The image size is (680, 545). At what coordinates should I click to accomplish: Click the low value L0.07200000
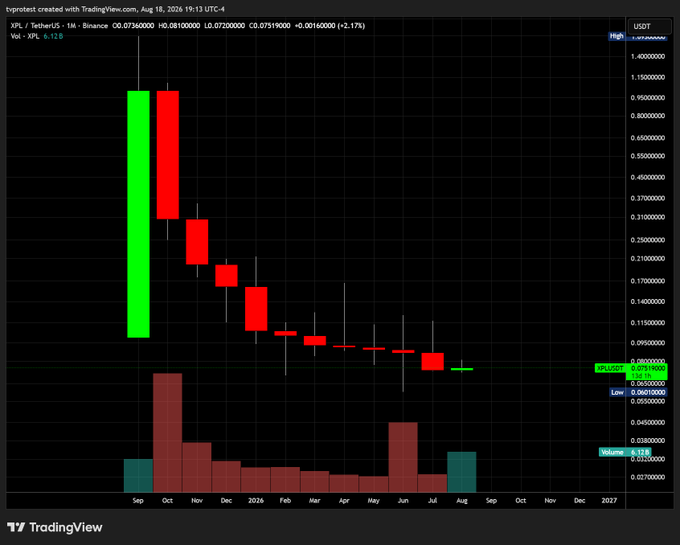(224, 26)
